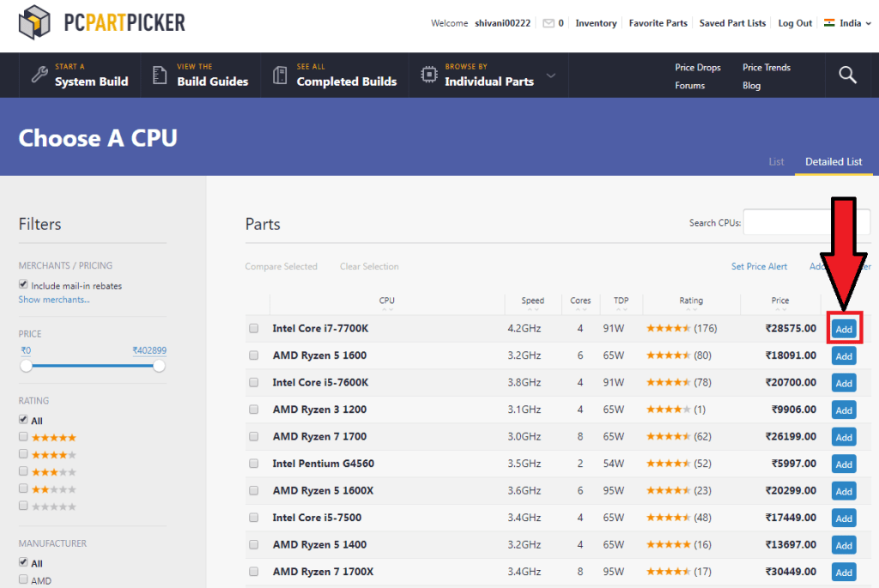This screenshot has width=879, height=588.
Task: Check the two-star rating filter
Action: (23, 488)
